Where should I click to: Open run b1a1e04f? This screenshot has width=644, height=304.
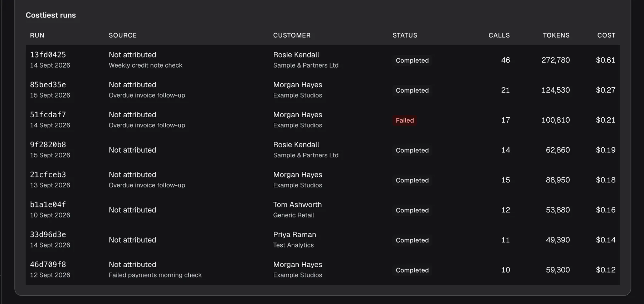tap(48, 205)
